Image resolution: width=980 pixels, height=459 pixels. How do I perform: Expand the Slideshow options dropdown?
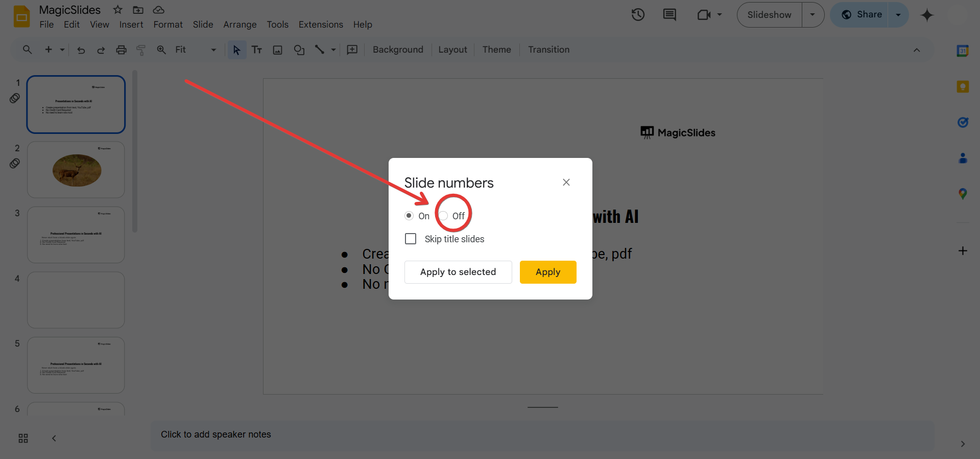(812, 15)
